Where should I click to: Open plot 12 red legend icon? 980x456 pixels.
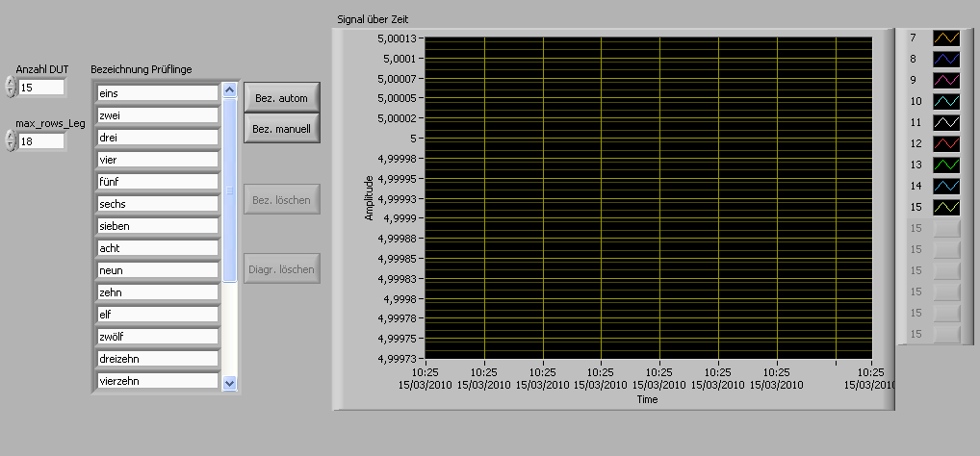(x=946, y=143)
